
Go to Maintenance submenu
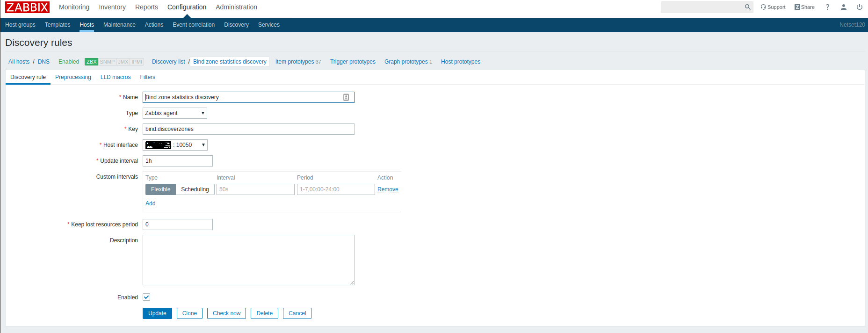pos(119,25)
